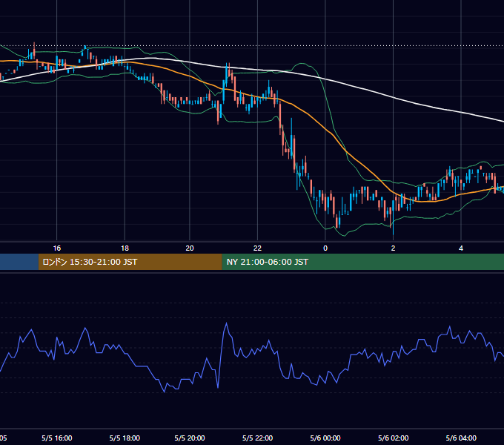Screen dimensions: 504x445
Task: Click the '5/6 02:00' date label
Action: tap(393, 438)
